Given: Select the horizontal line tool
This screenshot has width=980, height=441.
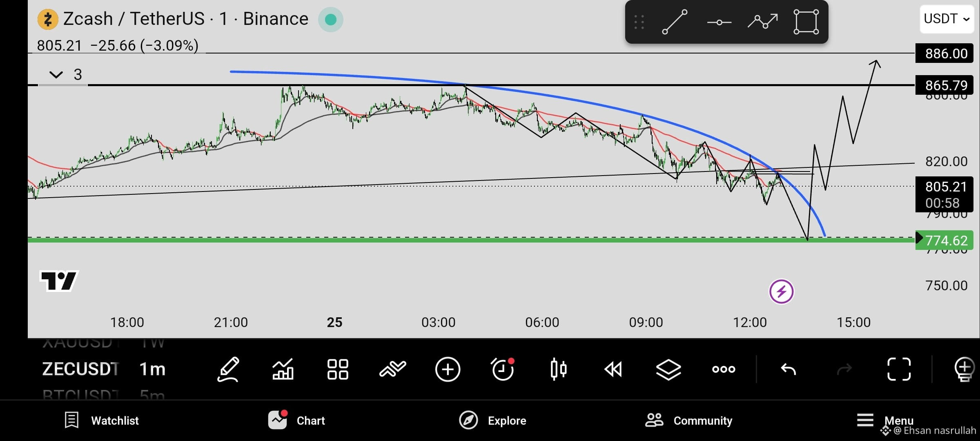Looking at the screenshot, I should tap(719, 22).
